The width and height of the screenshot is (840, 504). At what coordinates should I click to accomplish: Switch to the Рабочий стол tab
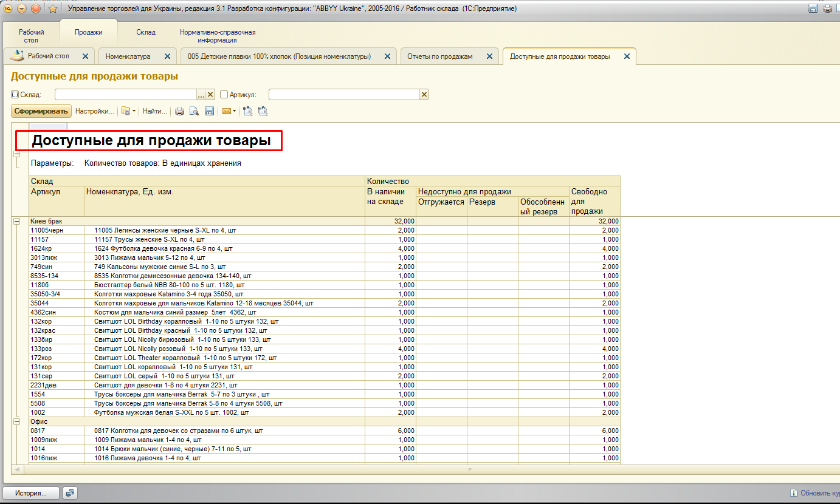[49, 56]
